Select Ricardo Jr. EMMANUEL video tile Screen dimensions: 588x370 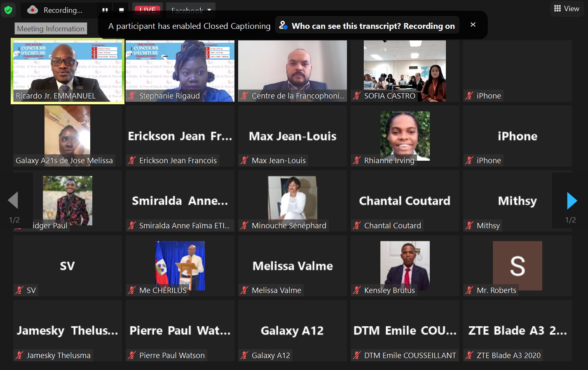click(68, 71)
